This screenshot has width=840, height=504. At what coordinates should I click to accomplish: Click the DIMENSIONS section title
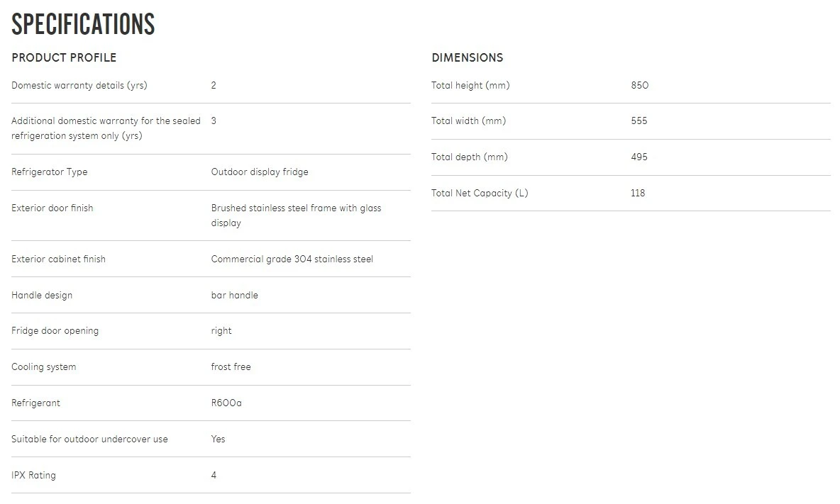pyautogui.click(x=467, y=57)
